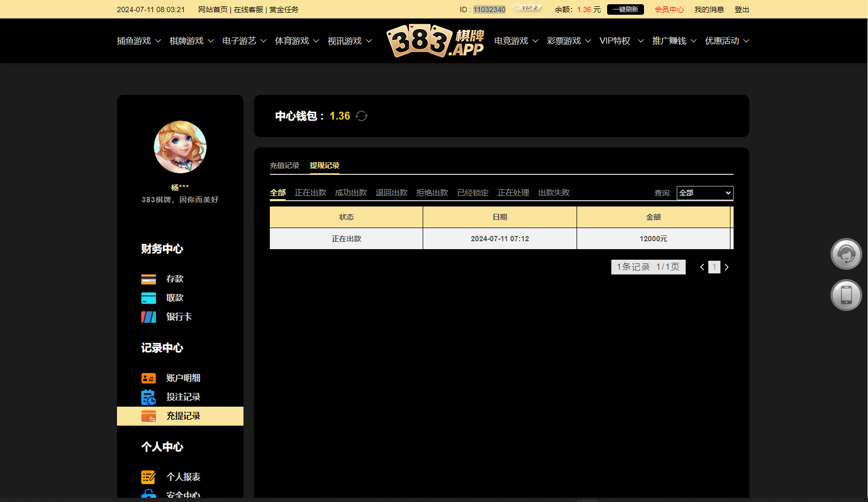Open 银行卡 bank card icon

coord(149,317)
